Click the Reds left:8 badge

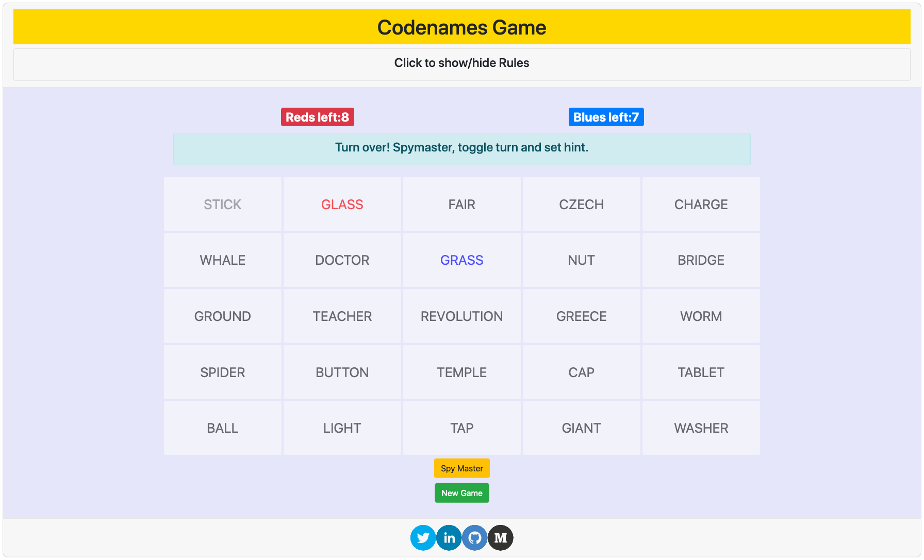(x=318, y=117)
